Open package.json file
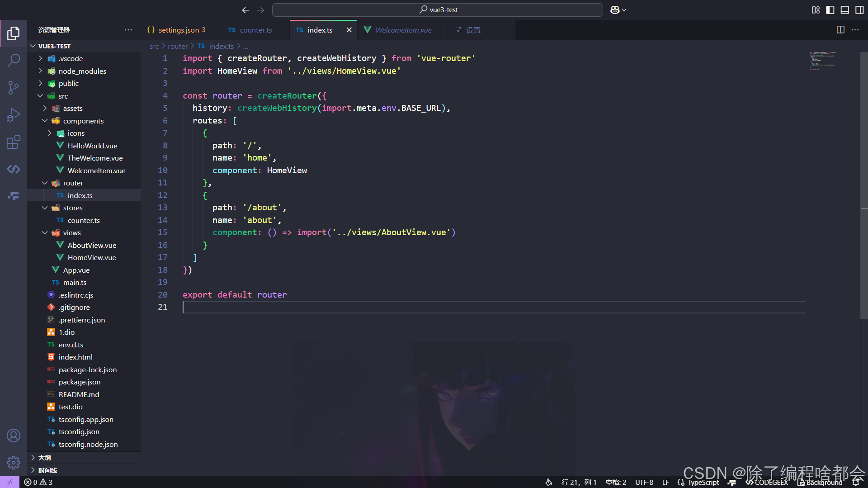The height and width of the screenshot is (488, 868). click(x=84, y=382)
